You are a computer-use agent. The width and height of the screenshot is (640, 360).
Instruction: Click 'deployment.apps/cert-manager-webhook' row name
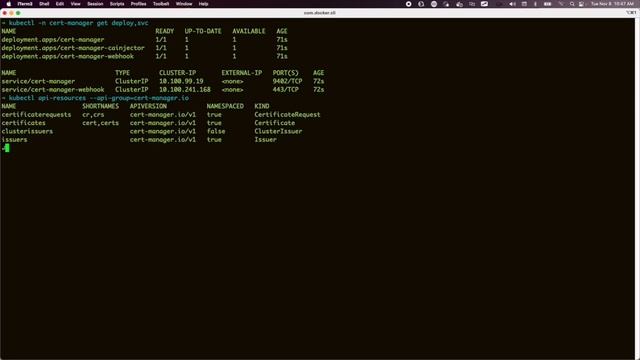tap(67, 56)
